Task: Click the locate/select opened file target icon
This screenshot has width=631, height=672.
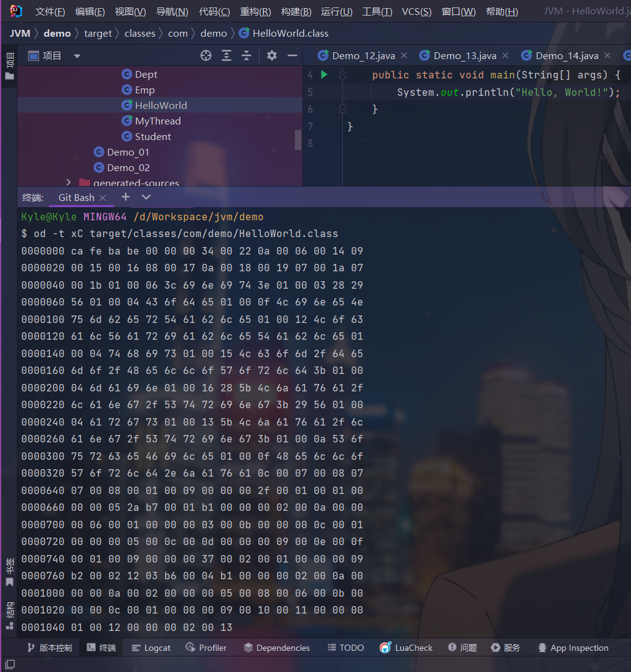Action: [206, 56]
